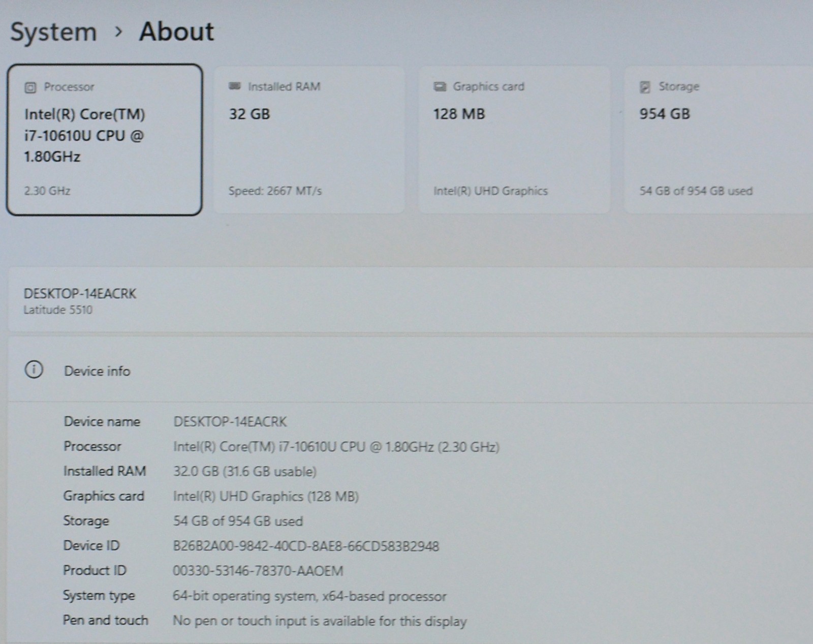813x644 pixels.
Task: Click the Device name label
Action: (x=102, y=421)
